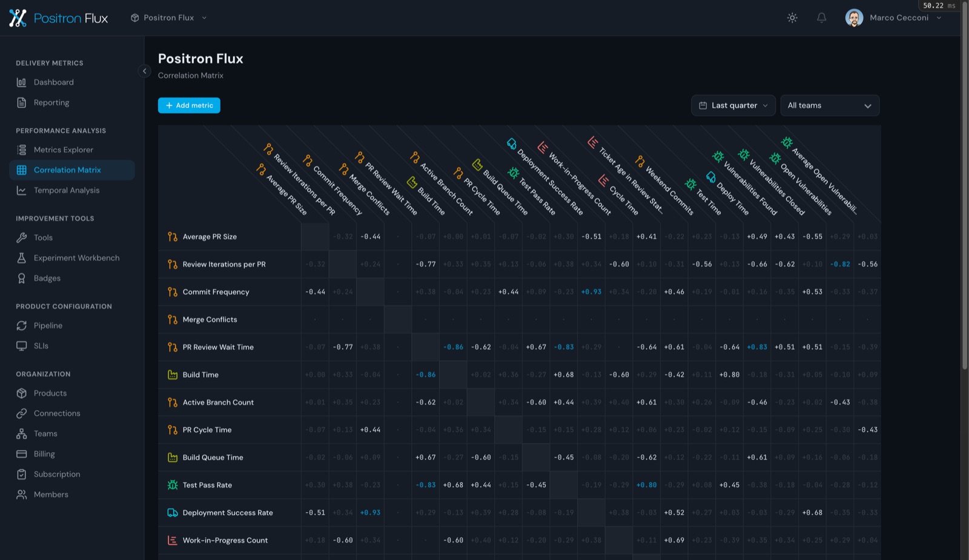Click the +0.80 cell in Test Pass Rate row
Image resolution: width=969 pixels, height=560 pixels.
(x=647, y=485)
